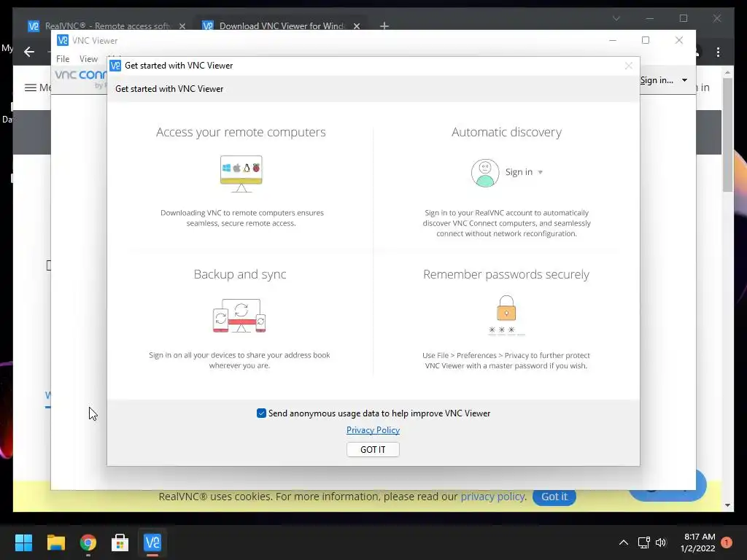Open the hamburger menu on RealVNC webpage
Image resolution: width=747 pixels, height=560 pixels.
(31, 87)
